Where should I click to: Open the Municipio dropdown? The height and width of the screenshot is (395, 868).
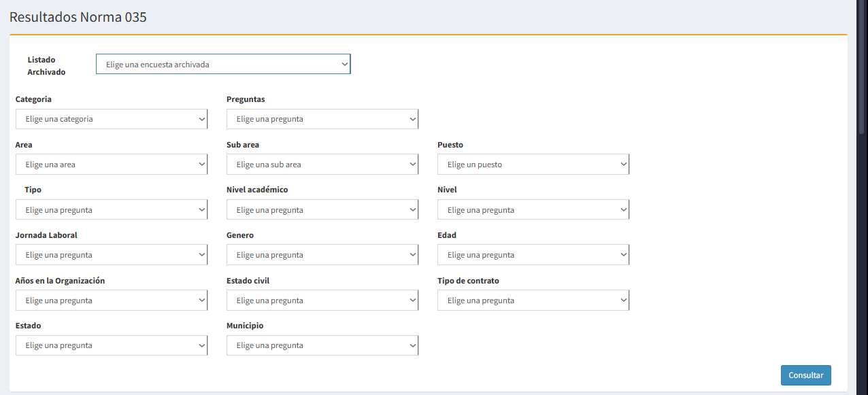coord(322,345)
